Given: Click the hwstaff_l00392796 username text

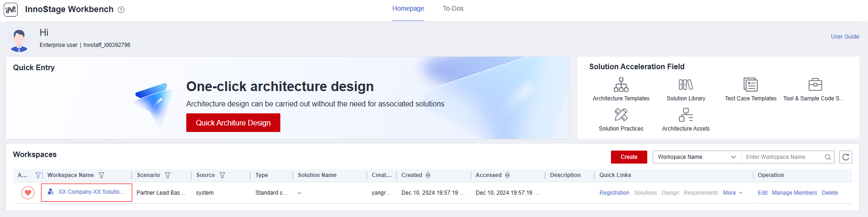Looking at the screenshot, I should [x=107, y=45].
